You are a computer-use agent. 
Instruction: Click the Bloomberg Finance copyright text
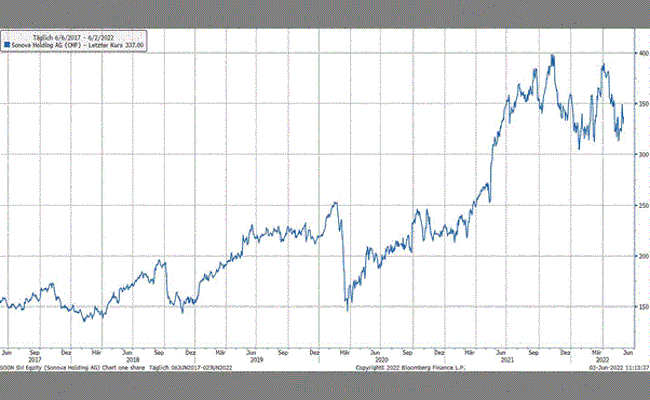(409, 368)
